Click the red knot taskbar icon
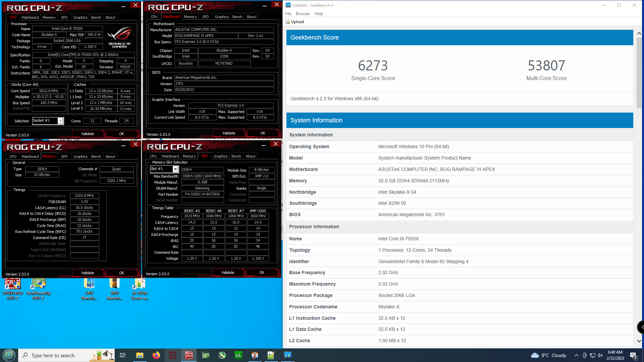The height and width of the screenshot is (362, 644). (x=172, y=355)
